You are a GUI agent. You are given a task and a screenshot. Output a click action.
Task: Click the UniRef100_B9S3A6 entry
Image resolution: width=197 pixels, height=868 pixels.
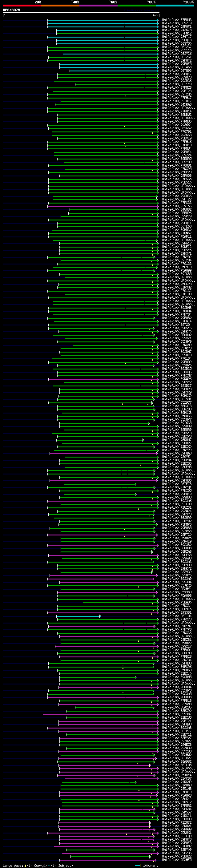(176, 501)
